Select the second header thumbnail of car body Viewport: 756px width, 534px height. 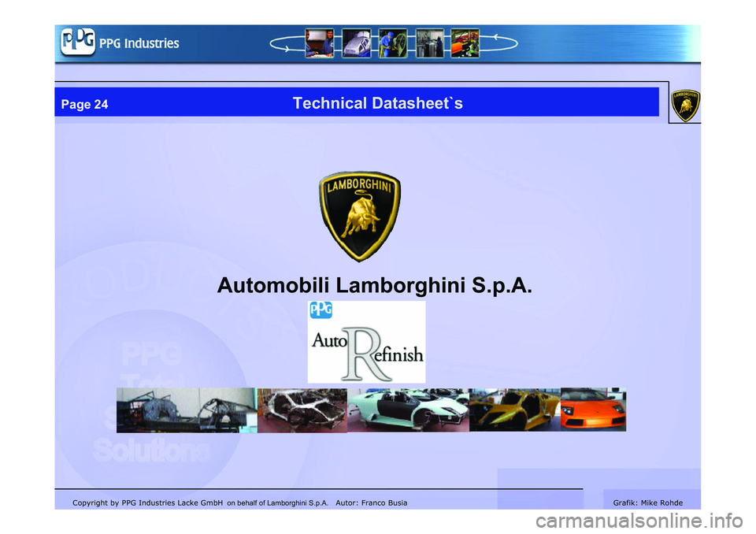point(356,43)
